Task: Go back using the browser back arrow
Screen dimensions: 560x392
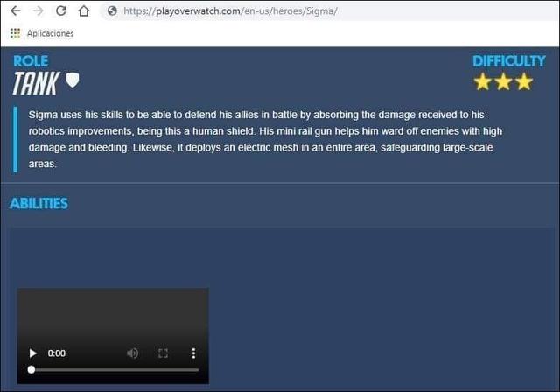Action: 16,11
